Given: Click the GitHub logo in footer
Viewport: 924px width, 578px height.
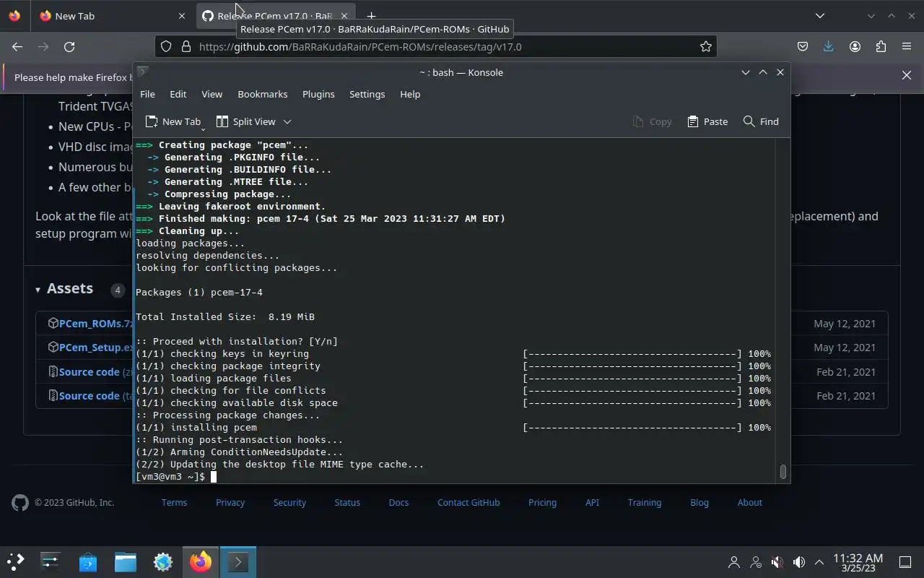Looking at the screenshot, I should tap(20, 503).
